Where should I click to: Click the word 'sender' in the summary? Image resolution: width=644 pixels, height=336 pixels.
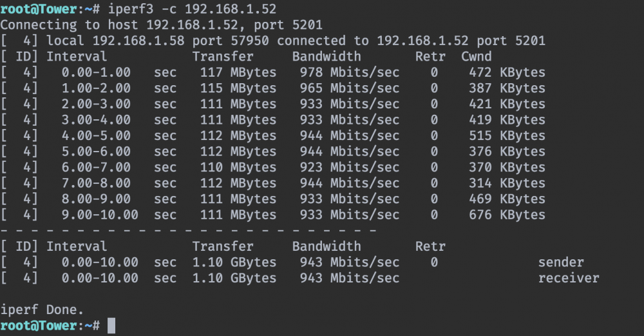(x=561, y=262)
